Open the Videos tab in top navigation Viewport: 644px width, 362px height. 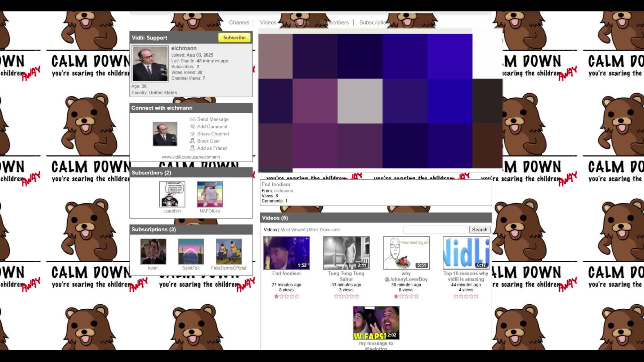pos(268,22)
